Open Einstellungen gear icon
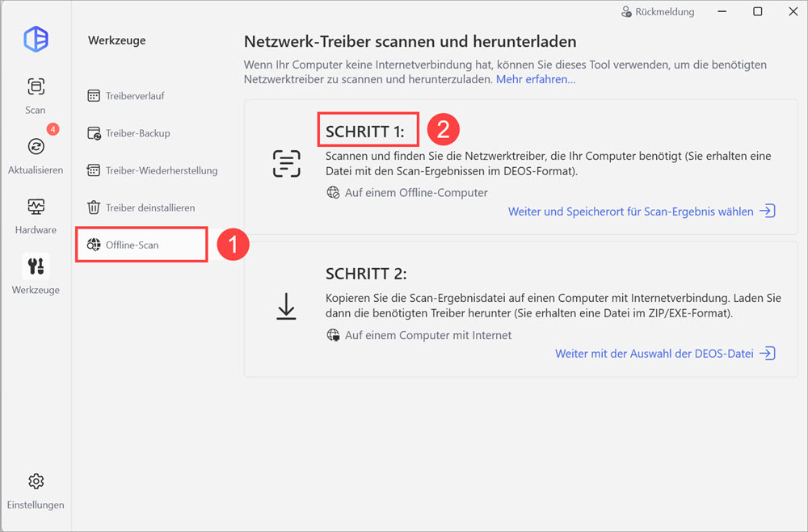The image size is (808, 532). click(x=36, y=481)
